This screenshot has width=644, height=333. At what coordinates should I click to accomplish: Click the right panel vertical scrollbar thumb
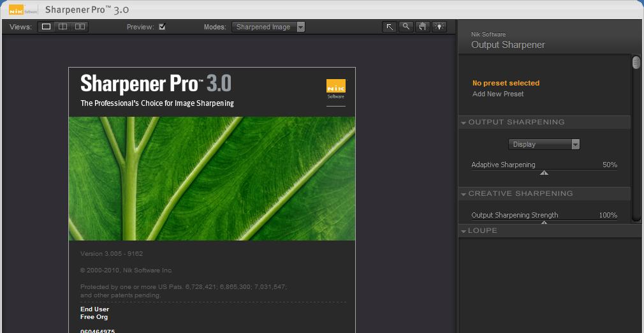[x=636, y=63]
